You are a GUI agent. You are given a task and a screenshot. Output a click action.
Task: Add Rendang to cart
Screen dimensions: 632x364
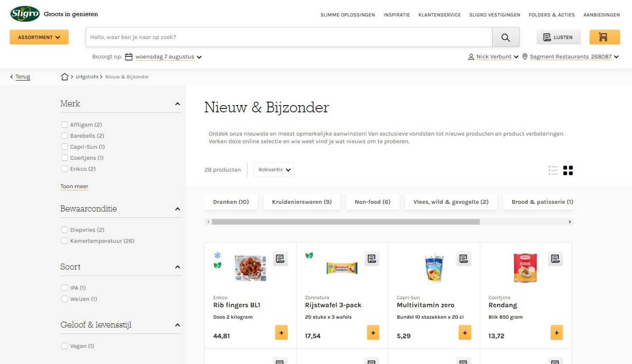click(x=556, y=333)
